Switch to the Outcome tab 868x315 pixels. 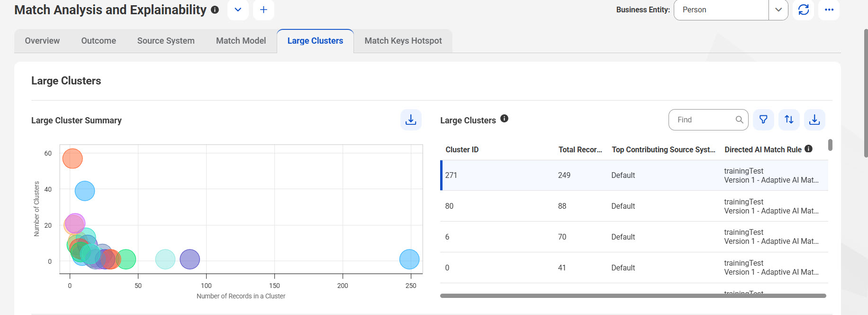(99, 41)
